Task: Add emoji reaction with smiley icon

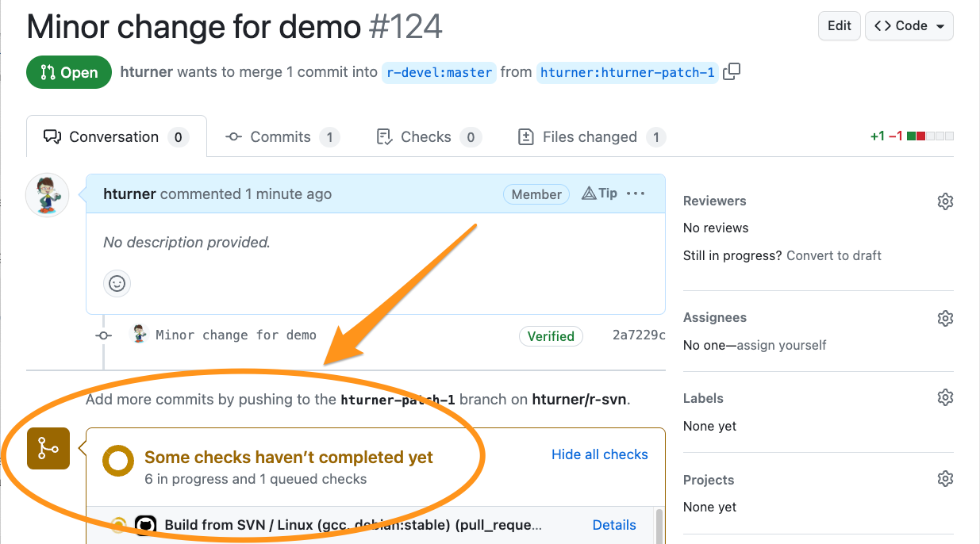Action: [x=117, y=283]
